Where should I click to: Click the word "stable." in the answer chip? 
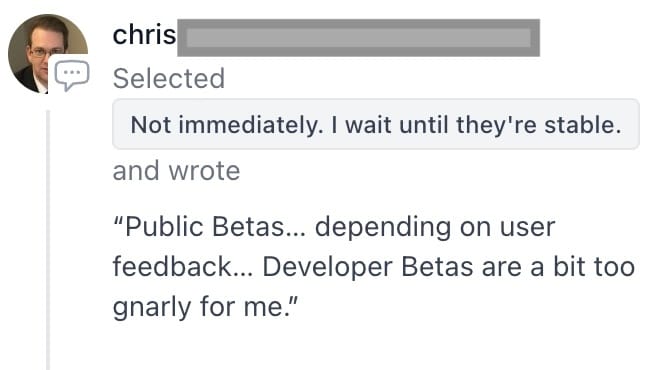tap(582, 125)
